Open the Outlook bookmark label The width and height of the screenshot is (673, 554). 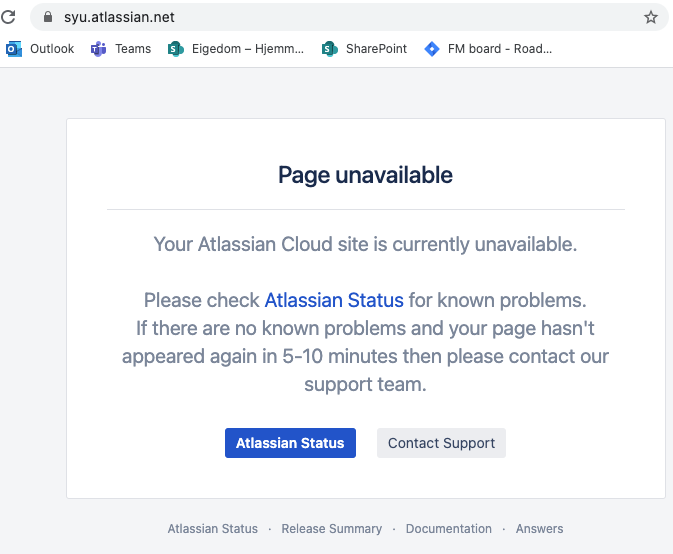[x=52, y=49]
